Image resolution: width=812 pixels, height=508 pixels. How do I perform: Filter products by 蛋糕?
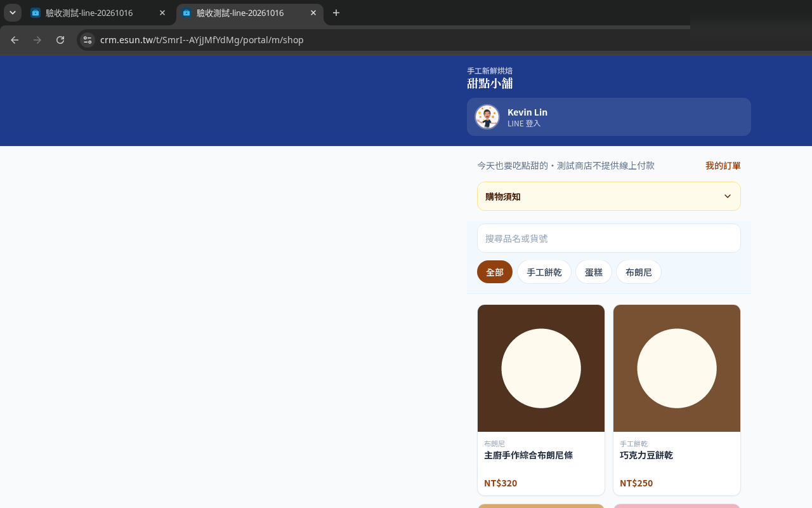(x=594, y=272)
